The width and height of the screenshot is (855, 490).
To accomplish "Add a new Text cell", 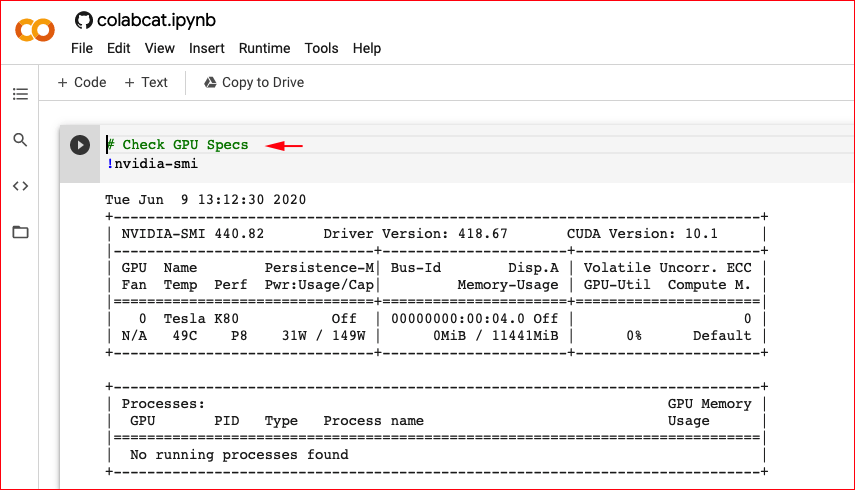I will tap(146, 82).
